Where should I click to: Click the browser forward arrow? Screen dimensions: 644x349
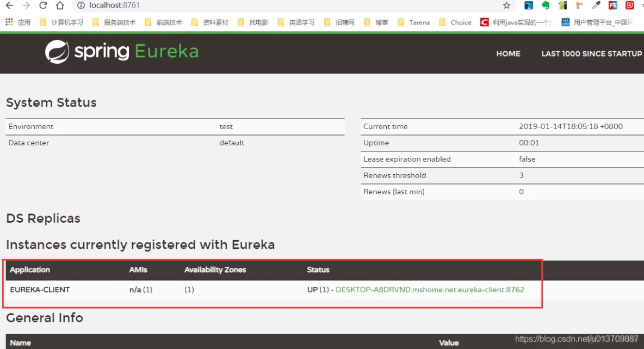click(26, 5)
